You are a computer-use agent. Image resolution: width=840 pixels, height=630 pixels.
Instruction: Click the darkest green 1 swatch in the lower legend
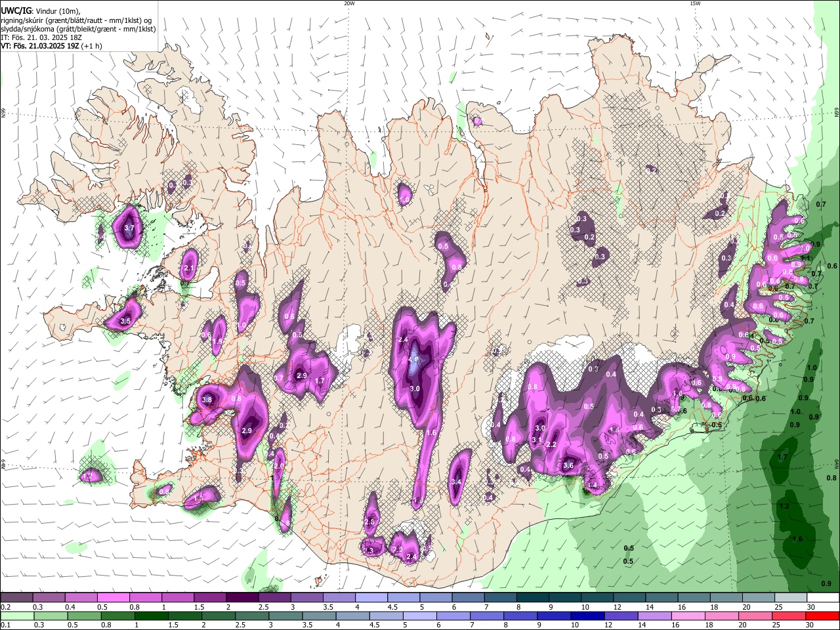tap(152, 616)
